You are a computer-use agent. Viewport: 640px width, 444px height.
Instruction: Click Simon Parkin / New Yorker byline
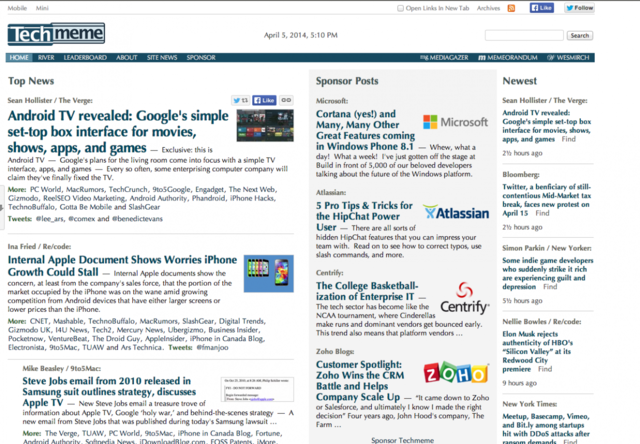[547, 248]
